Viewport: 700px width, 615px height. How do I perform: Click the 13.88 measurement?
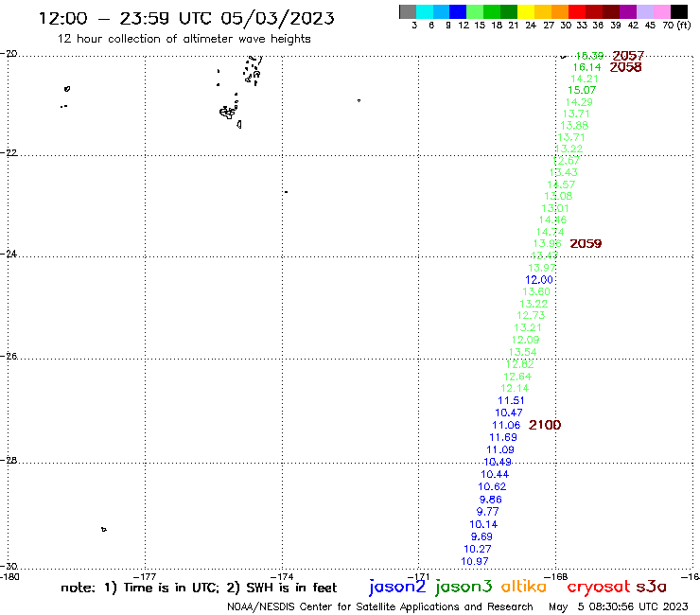click(x=574, y=126)
